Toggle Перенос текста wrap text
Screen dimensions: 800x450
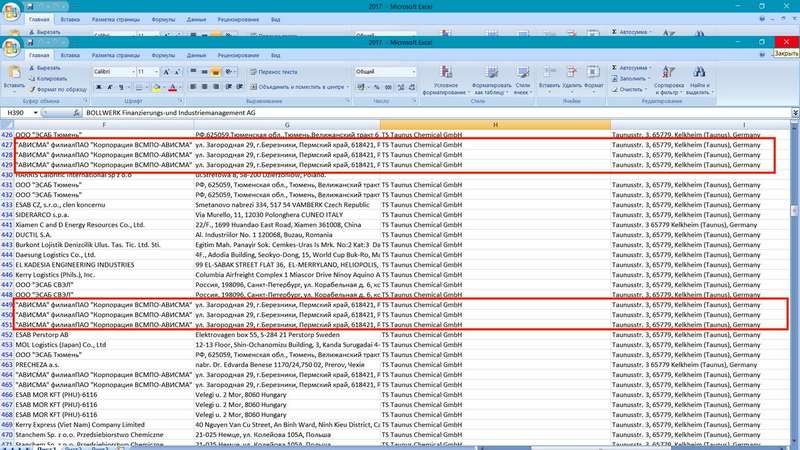pos(273,72)
